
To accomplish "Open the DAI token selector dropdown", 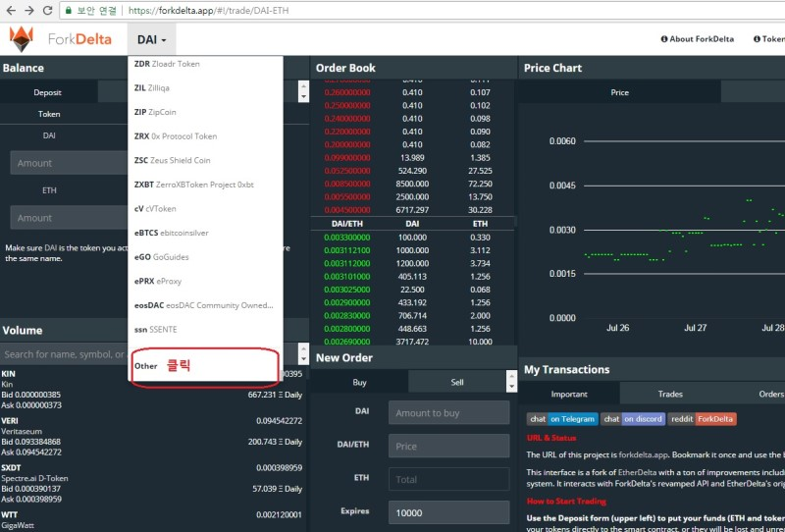I will [151, 39].
